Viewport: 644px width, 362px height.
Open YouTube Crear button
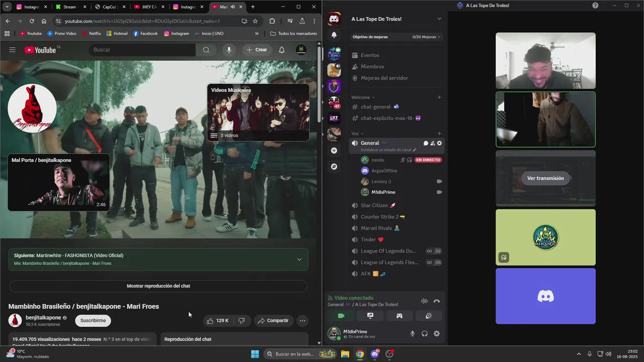257,50
